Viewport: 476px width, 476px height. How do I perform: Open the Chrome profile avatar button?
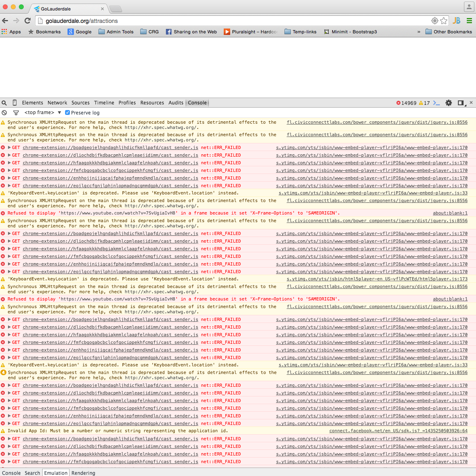pos(469,7)
